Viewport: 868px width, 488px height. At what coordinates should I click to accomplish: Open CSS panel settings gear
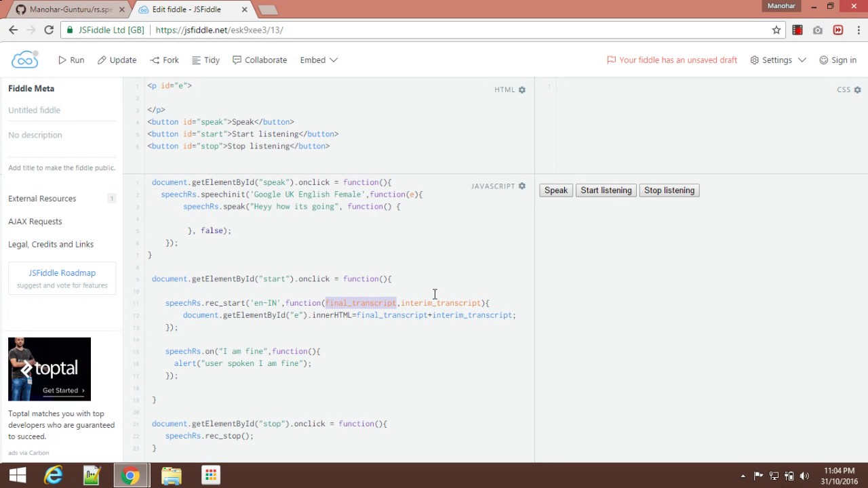(x=857, y=89)
